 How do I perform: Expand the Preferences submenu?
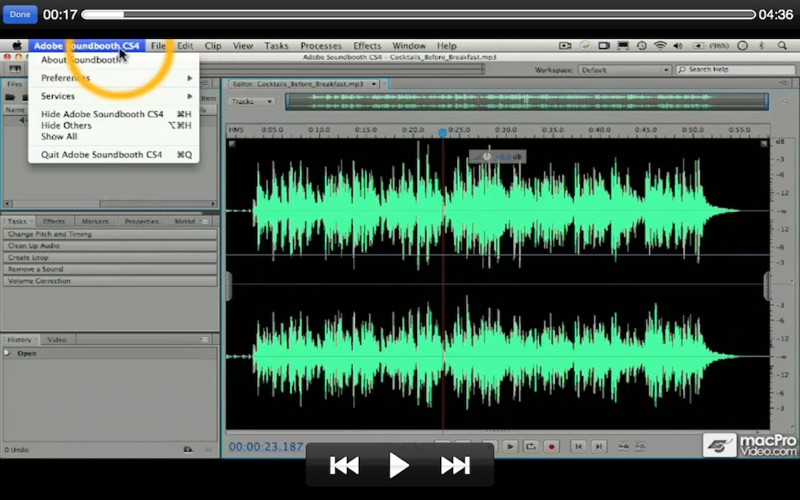click(113, 78)
